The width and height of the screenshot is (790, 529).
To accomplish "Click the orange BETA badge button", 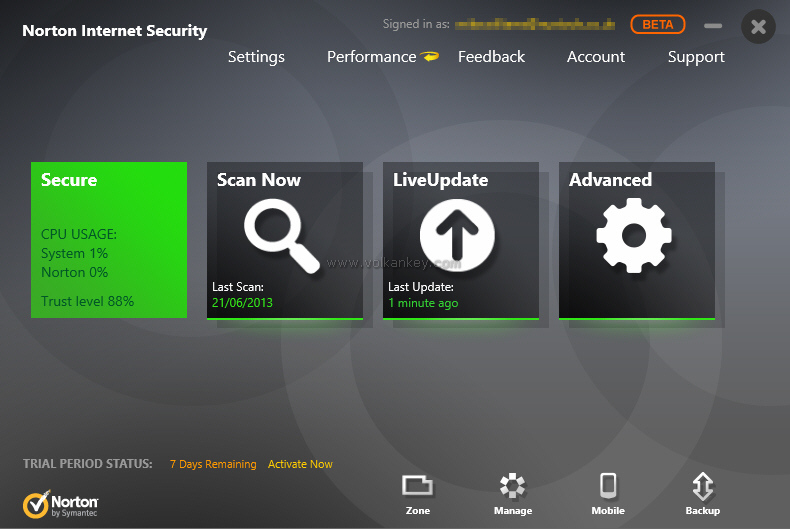I will (658, 24).
